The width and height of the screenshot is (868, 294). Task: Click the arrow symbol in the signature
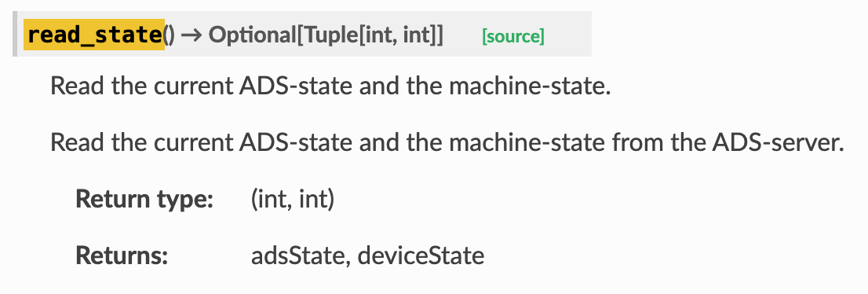point(191,35)
